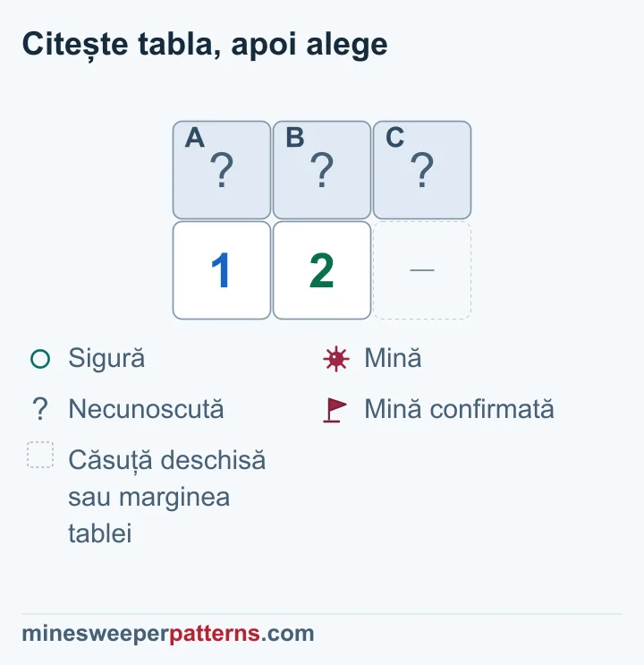Click the letter C label on third cell
This screenshot has width=644, height=665.
click(394, 138)
